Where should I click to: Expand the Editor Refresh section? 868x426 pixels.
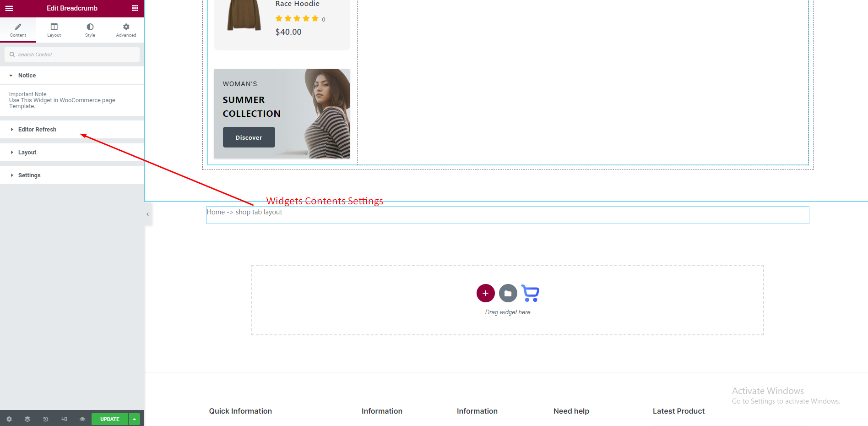coord(37,130)
